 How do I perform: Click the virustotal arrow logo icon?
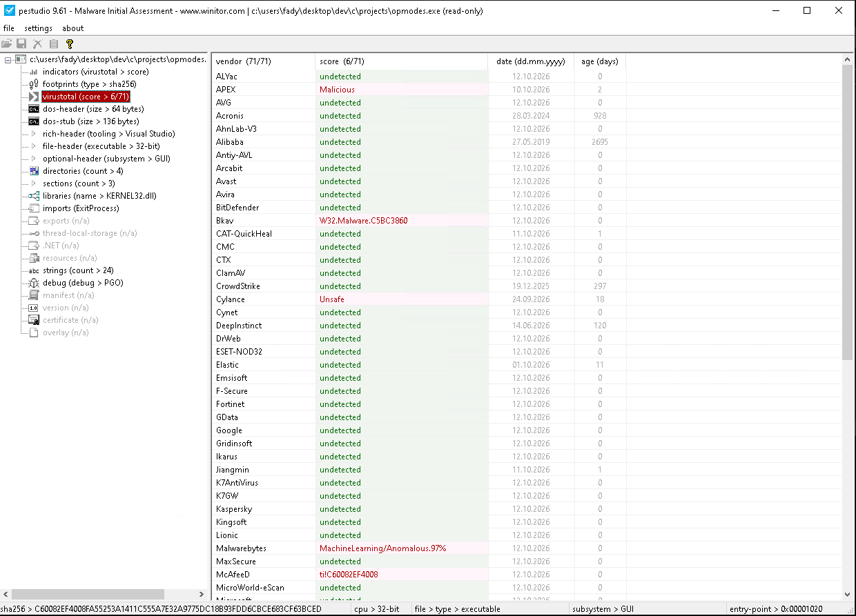(34, 97)
